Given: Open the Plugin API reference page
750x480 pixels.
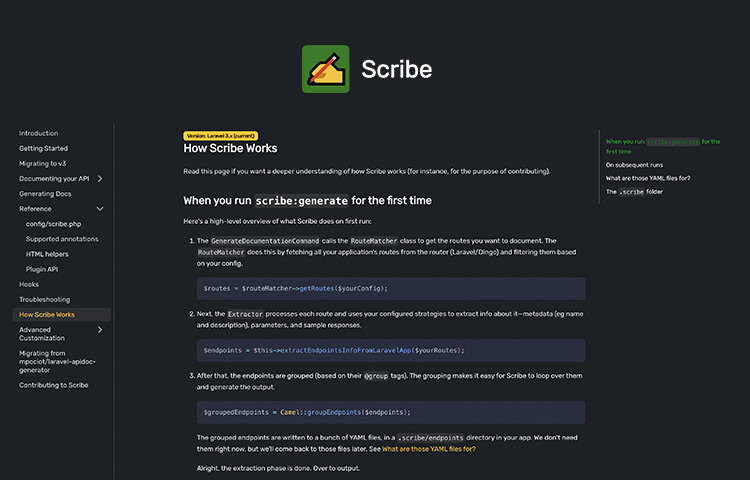Looking at the screenshot, I should click(42, 269).
